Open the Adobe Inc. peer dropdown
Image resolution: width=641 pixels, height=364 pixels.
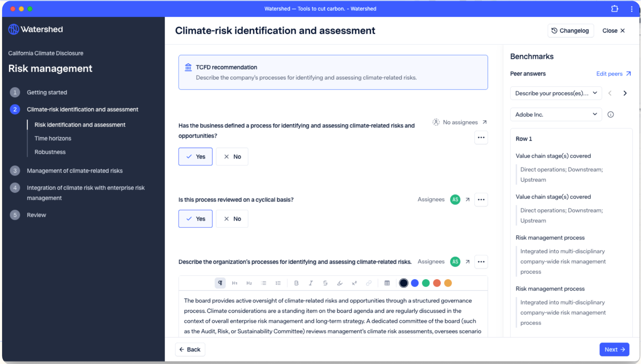tap(556, 115)
